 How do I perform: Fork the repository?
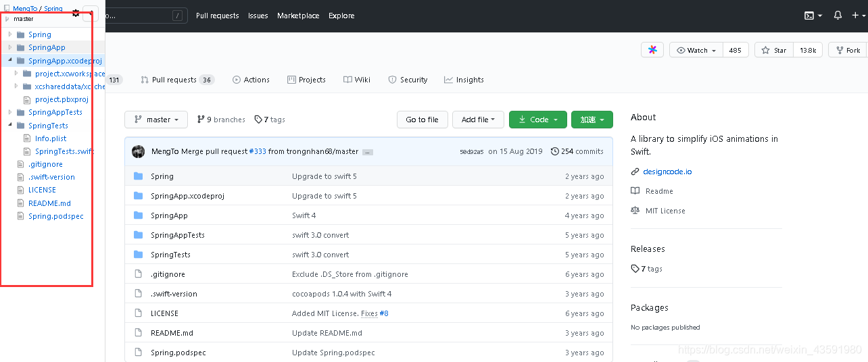(848, 50)
